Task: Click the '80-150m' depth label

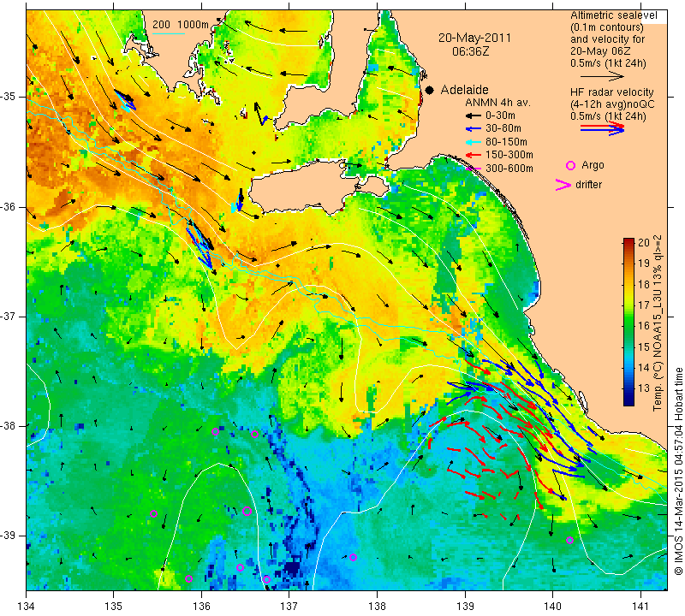Action: coord(506,142)
